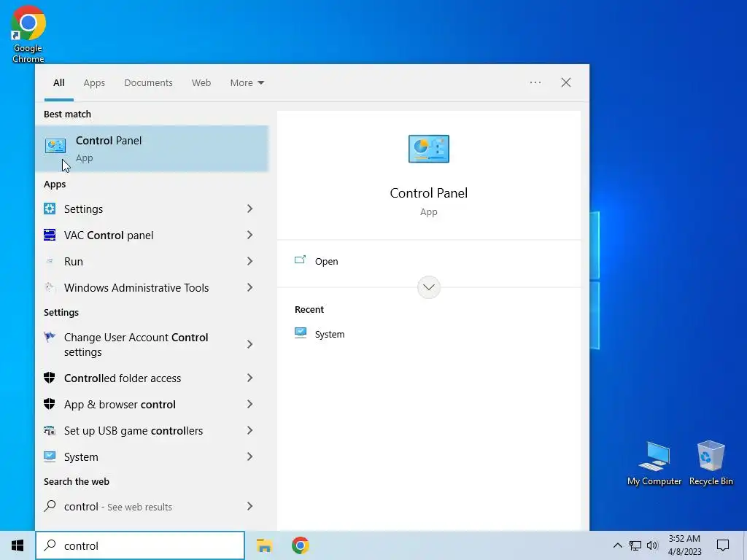Open My Computer desktop icon

(x=654, y=463)
